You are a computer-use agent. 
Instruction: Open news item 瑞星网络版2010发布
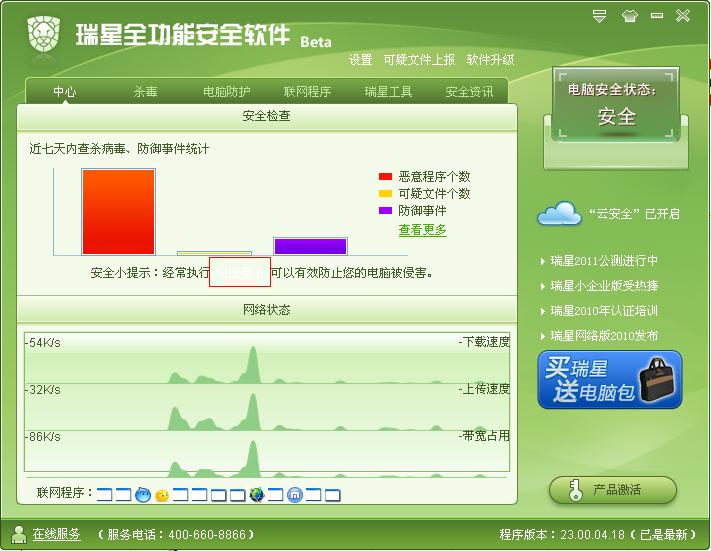tap(604, 336)
